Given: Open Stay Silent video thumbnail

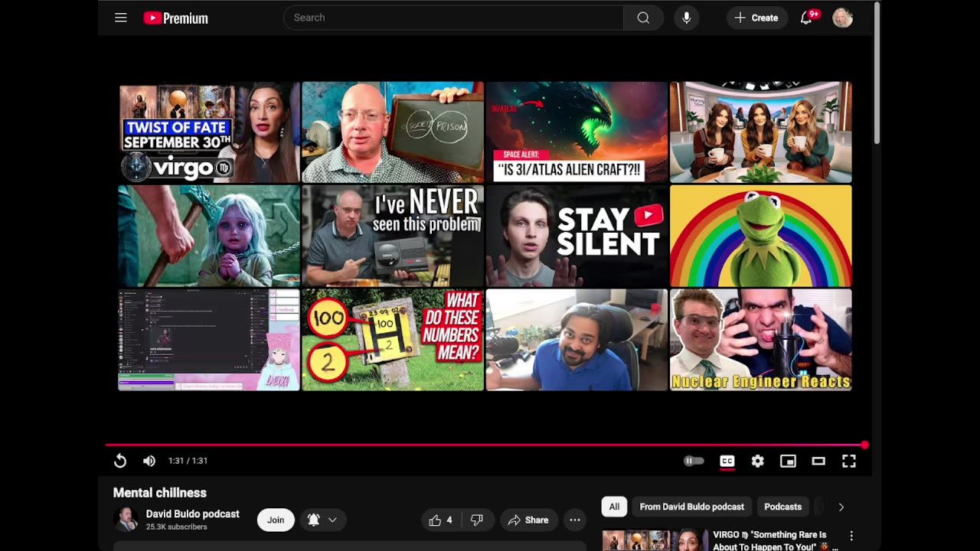Looking at the screenshot, I should click(577, 236).
